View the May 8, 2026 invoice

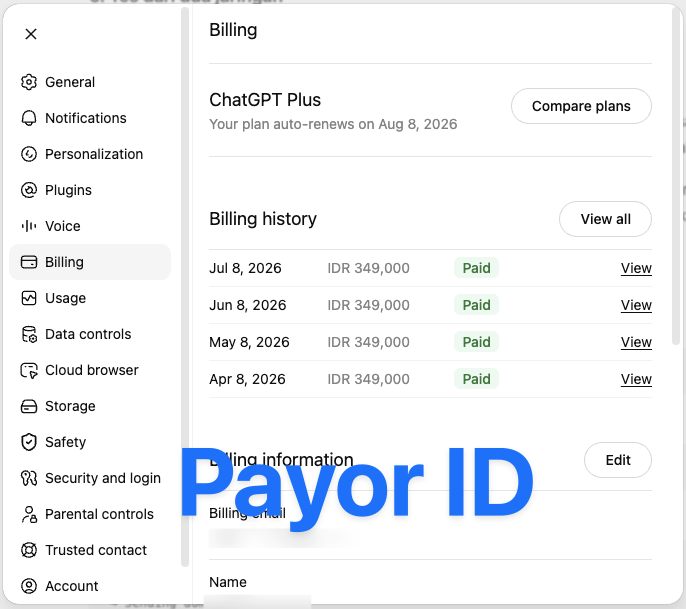click(636, 342)
